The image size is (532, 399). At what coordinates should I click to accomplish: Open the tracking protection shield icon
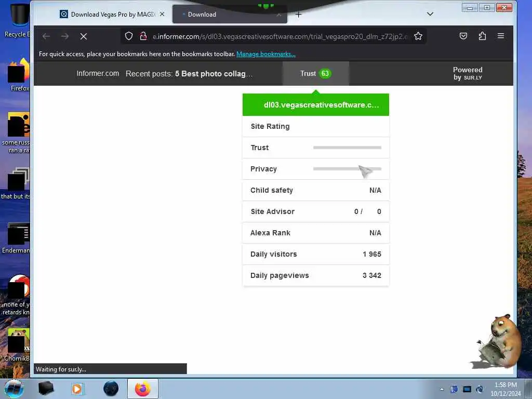click(x=129, y=36)
